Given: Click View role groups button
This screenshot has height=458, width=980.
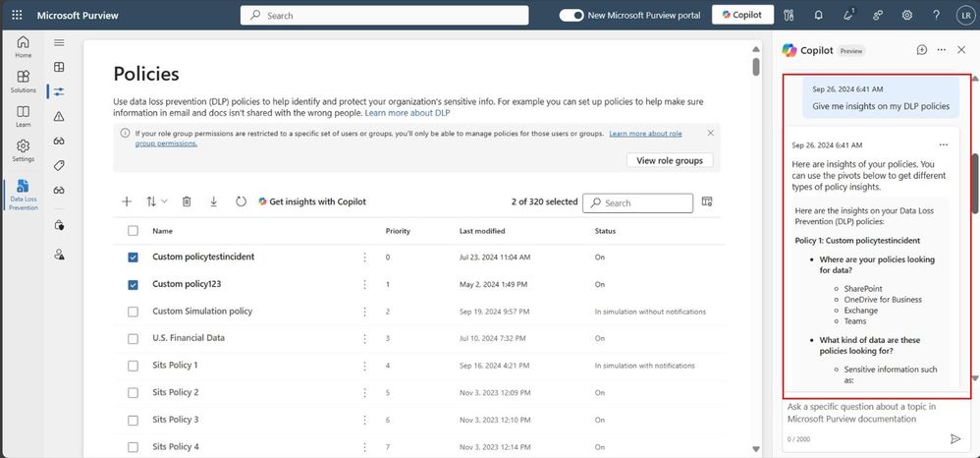Looking at the screenshot, I should point(670,160).
